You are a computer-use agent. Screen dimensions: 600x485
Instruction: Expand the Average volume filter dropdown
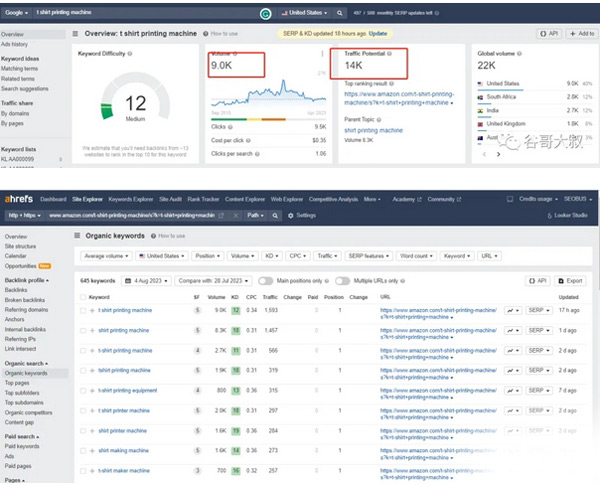[x=105, y=256]
